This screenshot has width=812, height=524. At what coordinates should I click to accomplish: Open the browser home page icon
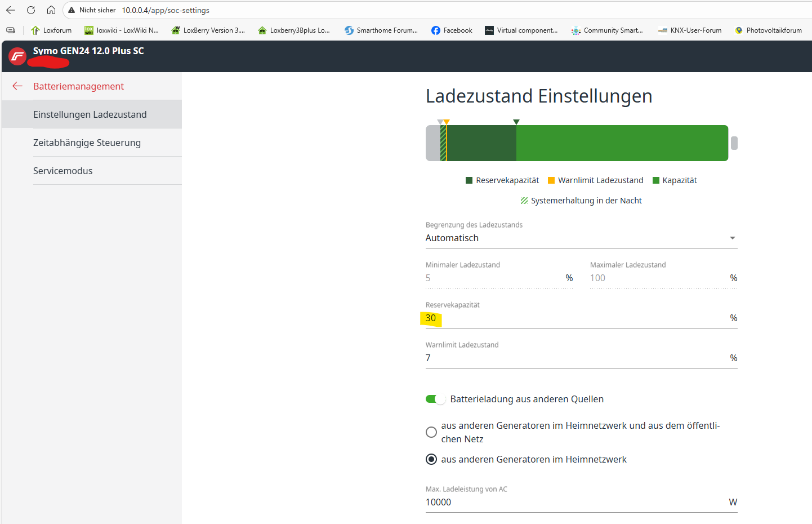pos(51,10)
